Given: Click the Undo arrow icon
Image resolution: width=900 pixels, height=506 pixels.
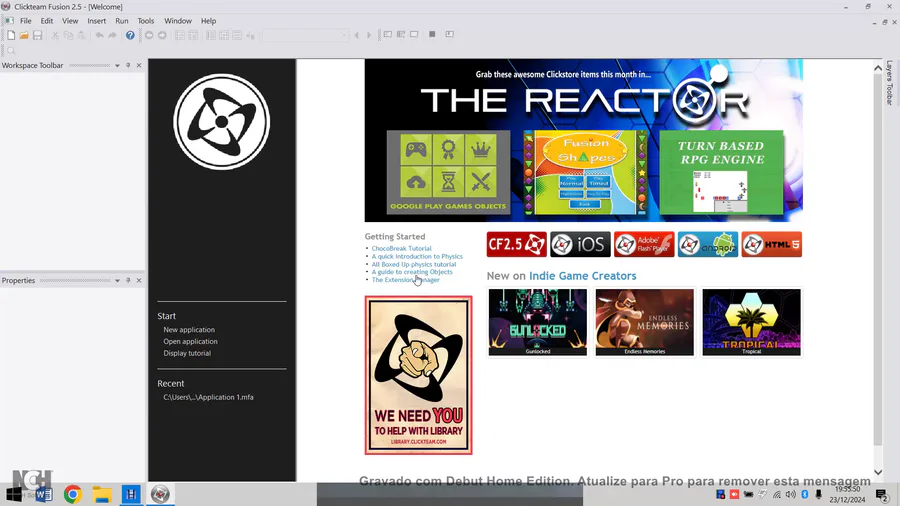Looking at the screenshot, I should (x=99, y=36).
